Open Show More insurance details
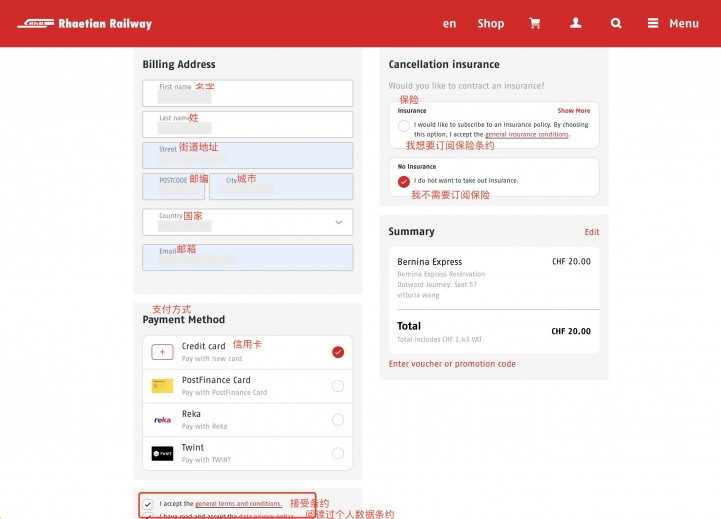 coord(573,111)
